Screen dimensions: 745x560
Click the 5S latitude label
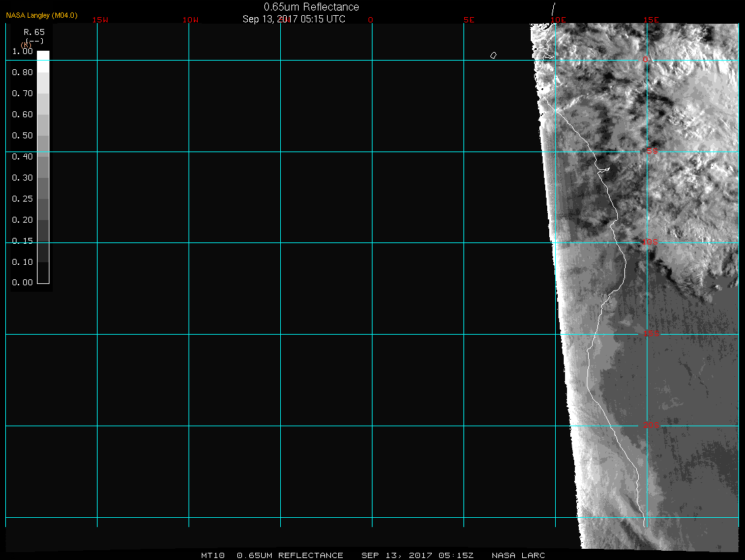(x=651, y=152)
